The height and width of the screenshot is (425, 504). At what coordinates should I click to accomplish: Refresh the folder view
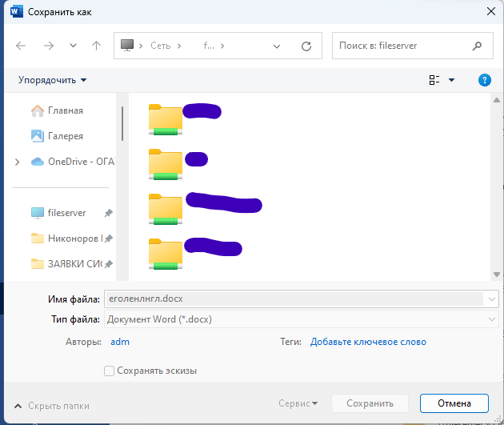(306, 46)
